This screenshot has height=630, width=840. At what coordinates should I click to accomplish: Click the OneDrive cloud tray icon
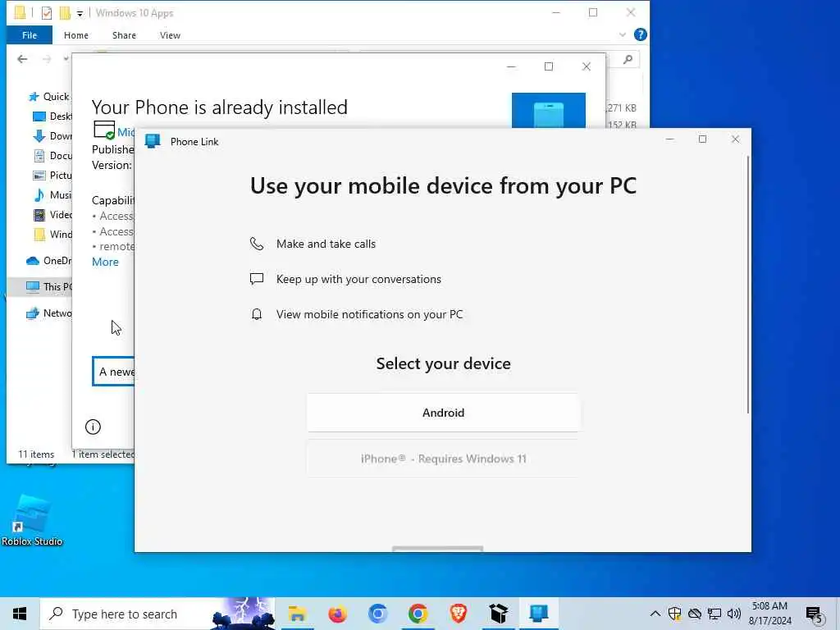point(695,614)
